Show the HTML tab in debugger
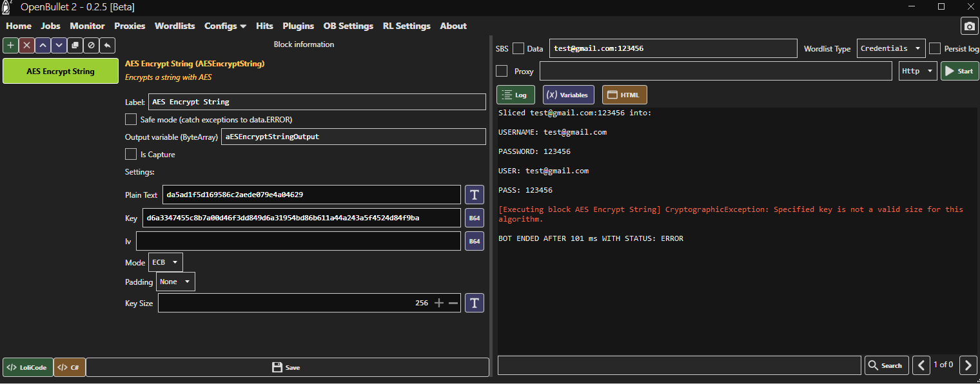 tap(624, 95)
